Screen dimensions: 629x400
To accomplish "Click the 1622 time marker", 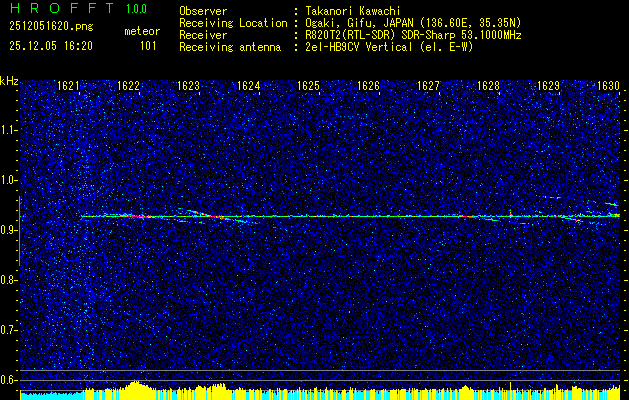I will coord(128,86).
